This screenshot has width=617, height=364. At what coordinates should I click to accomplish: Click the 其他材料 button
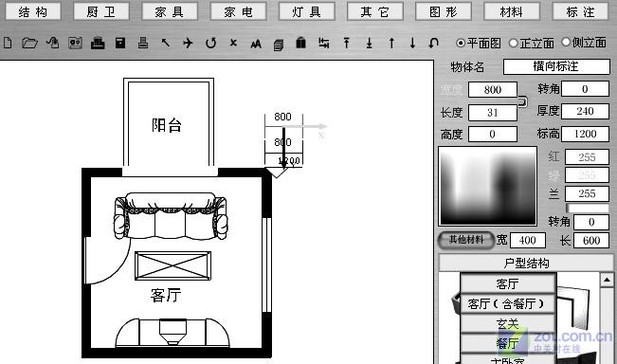pyautogui.click(x=466, y=240)
